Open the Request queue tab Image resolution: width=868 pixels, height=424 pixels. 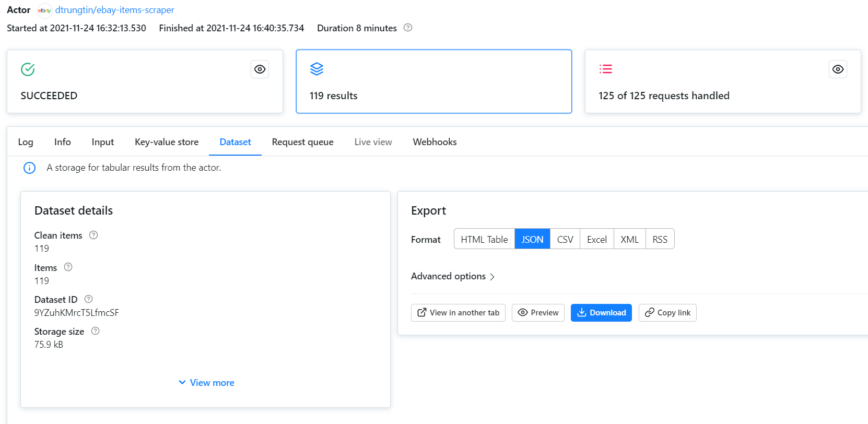(302, 142)
